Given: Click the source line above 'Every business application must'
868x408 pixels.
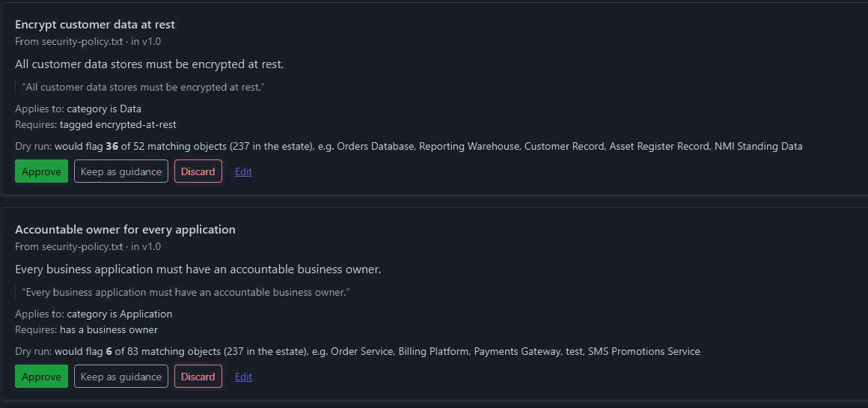Looking at the screenshot, I should (x=88, y=246).
